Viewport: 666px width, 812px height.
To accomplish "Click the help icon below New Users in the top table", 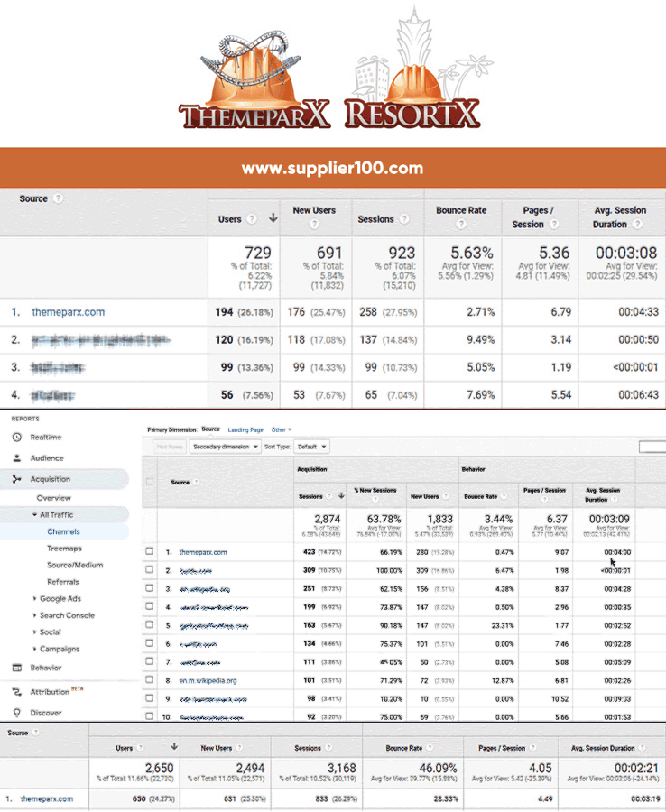I will click(314, 225).
